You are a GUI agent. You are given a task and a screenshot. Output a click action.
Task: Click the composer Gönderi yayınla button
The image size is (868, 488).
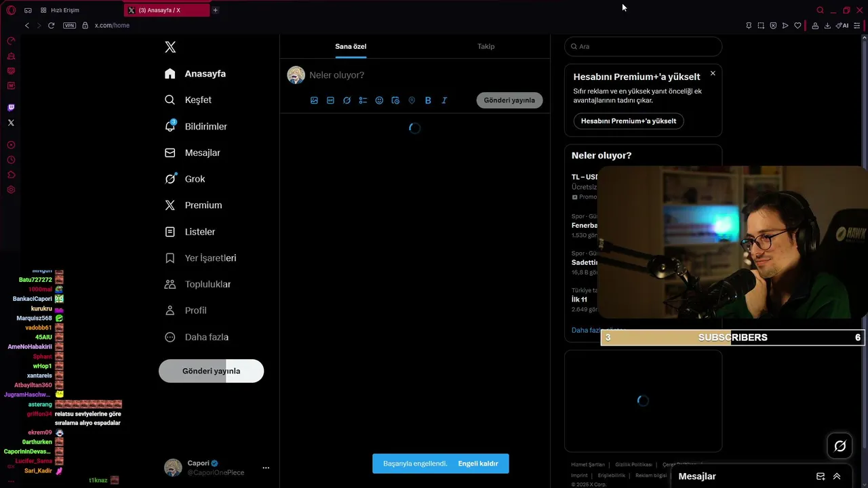point(509,100)
